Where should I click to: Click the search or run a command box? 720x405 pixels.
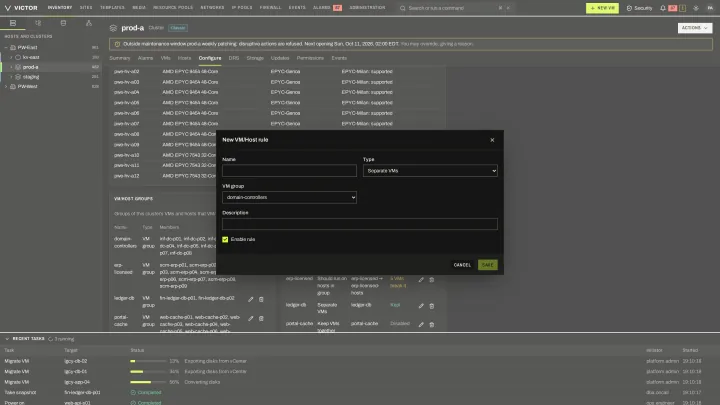coord(455,8)
